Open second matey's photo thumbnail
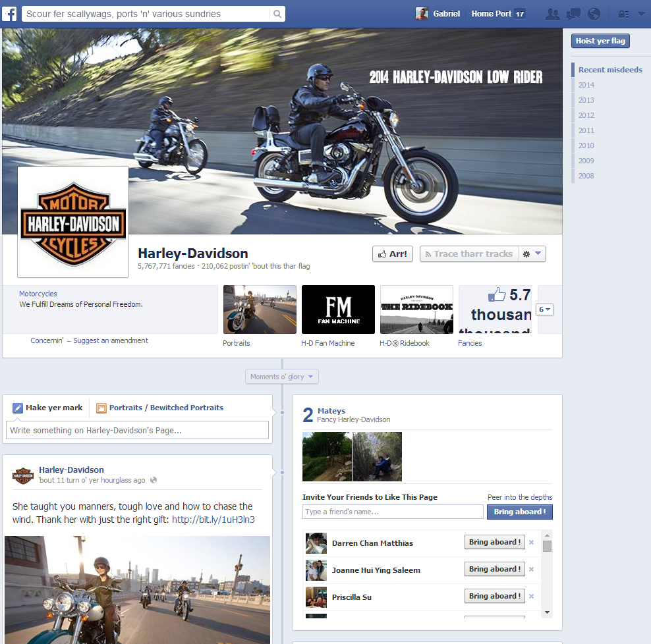The height and width of the screenshot is (644, 651). coord(377,456)
